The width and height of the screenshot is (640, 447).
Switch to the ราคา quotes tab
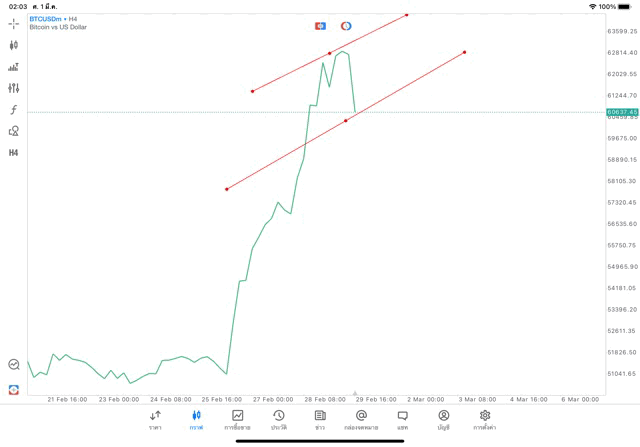click(x=155, y=420)
